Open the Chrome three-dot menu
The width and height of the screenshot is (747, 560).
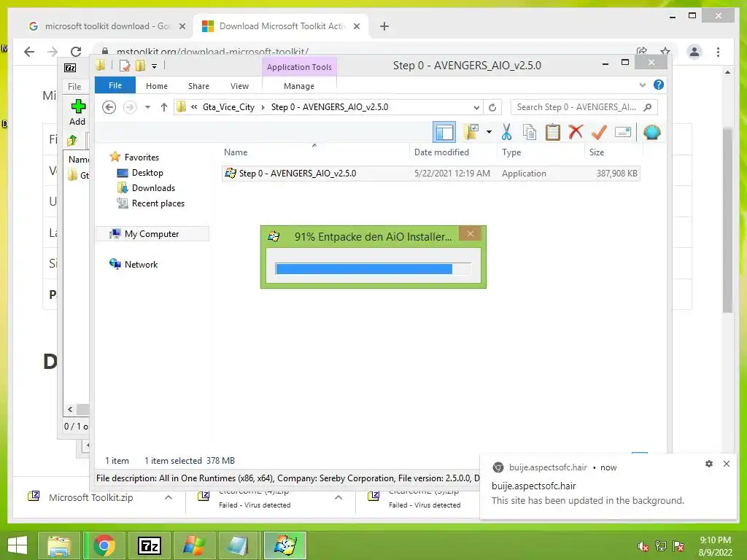click(718, 52)
